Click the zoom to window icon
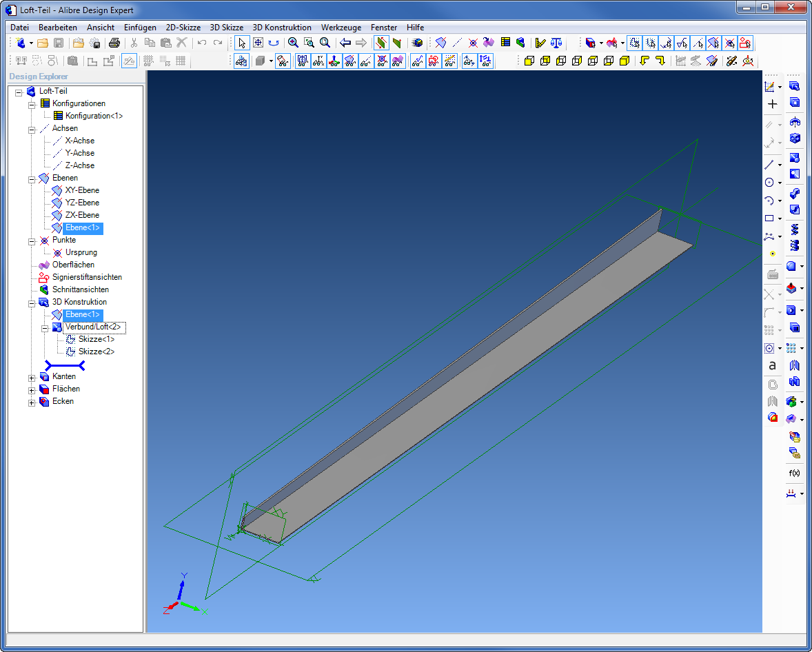Viewport: 812px width, 652px height. pyautogui.click(x=309, y=43)
